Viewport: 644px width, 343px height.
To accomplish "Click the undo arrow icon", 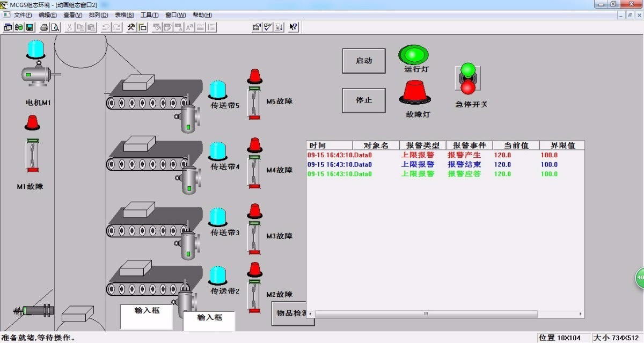I will pos(106,27).
